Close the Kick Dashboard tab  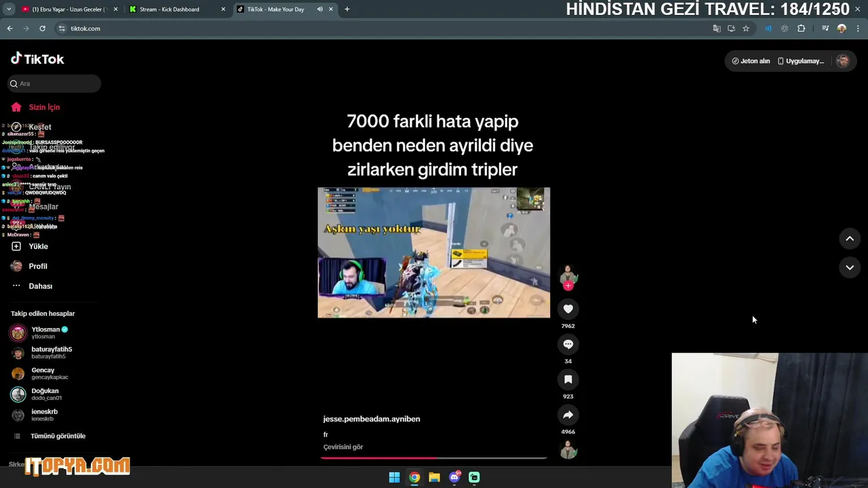223,9
